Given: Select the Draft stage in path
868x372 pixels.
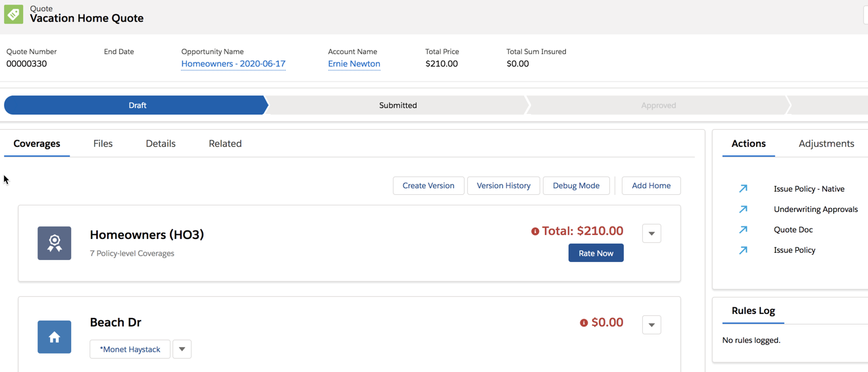Looking at the screenshot, I should (136, 105).
